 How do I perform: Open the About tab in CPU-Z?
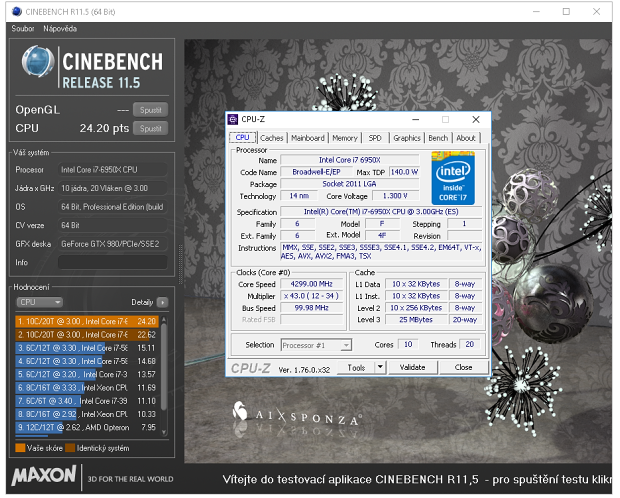[x=466, y=138]
